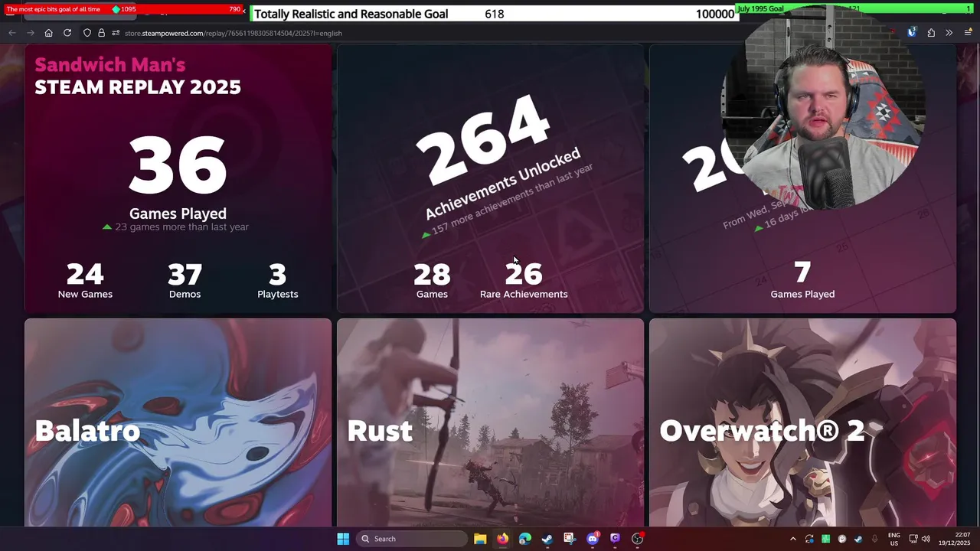Click the Sandwich Man's Steam Replay 2025 title
This screenshot has height=551, width=980.
[138, 76]
